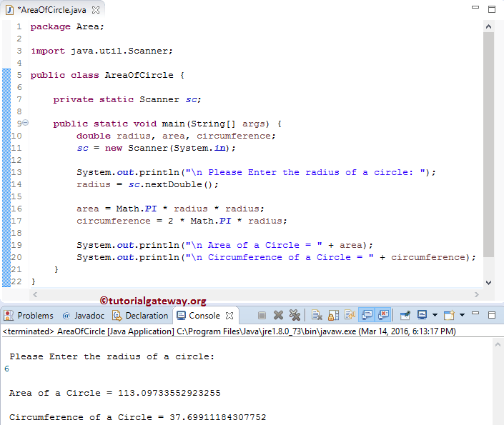Close the Console tab
Screen dimensions: 504x425
pos(229,316)
